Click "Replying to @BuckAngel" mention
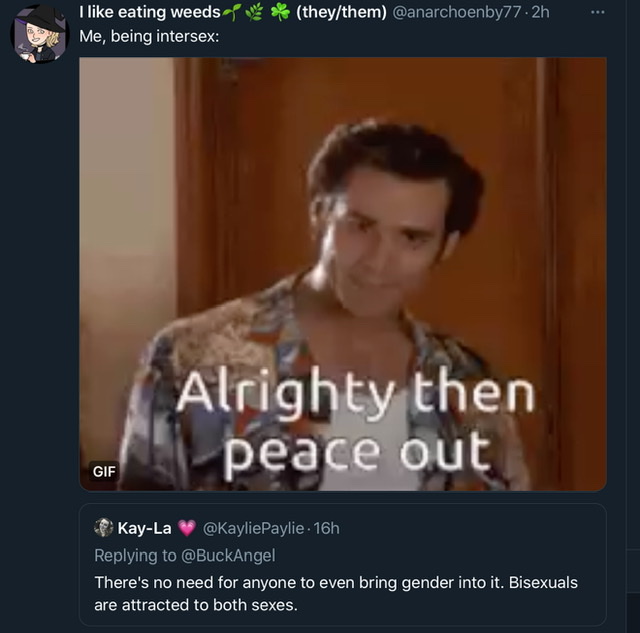The width and height of the screenshot is (640, 633). tap(185, 555)
